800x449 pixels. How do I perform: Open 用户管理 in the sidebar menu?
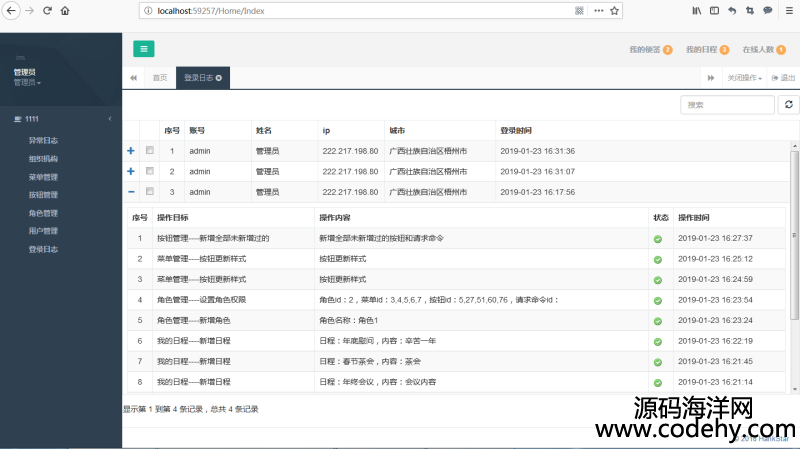click(43, 231)
